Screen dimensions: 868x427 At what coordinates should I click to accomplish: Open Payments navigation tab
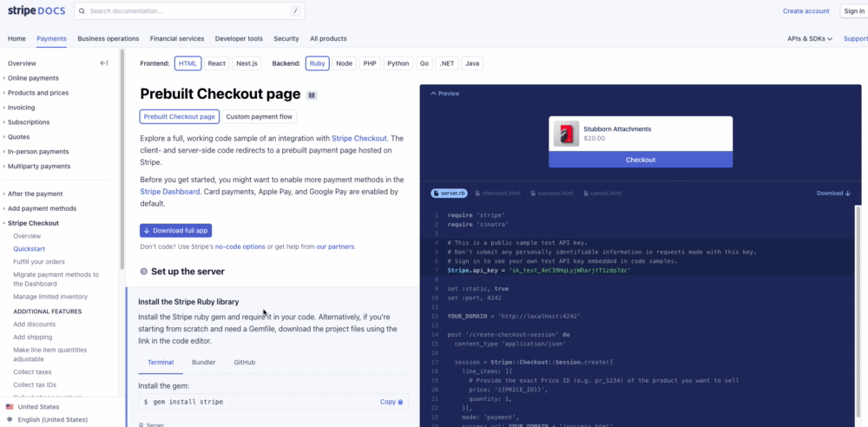(51, 39)
